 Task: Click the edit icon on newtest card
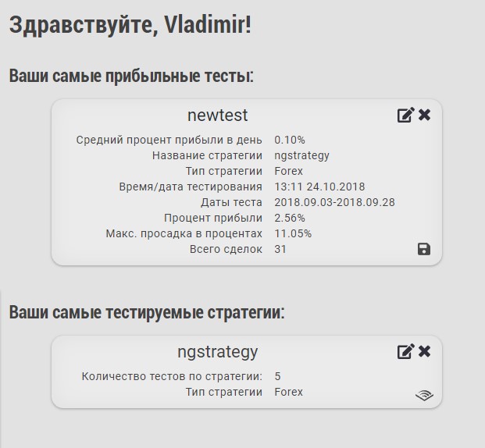click(x=405, y=116)
